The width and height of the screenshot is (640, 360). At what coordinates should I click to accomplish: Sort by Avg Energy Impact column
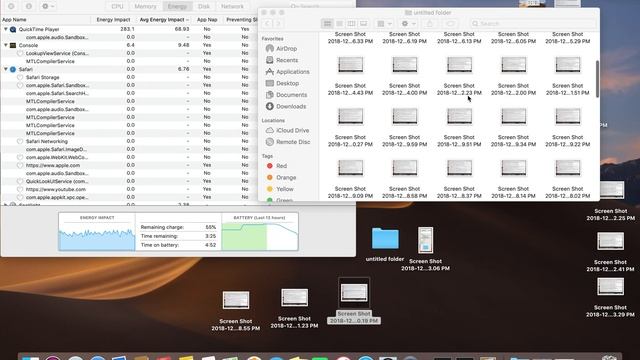pos(164,20)
